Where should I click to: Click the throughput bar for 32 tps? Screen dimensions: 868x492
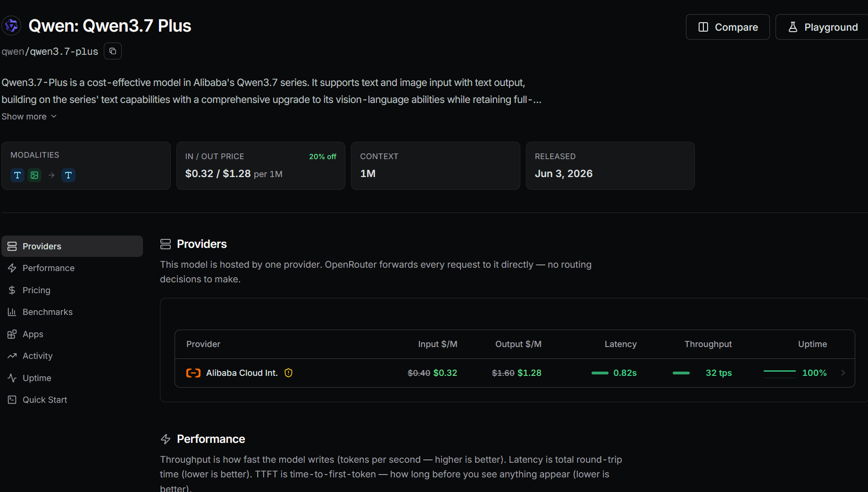(681, 373)
